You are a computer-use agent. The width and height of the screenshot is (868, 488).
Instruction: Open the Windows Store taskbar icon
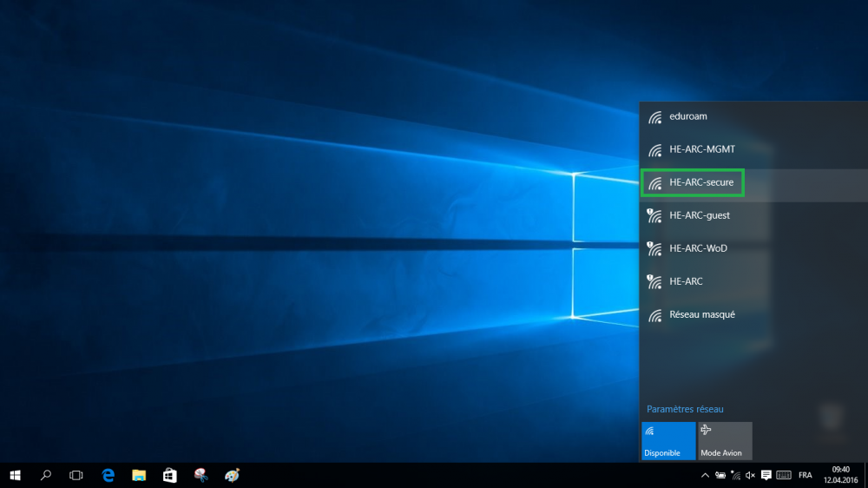(x=170, y=475)
